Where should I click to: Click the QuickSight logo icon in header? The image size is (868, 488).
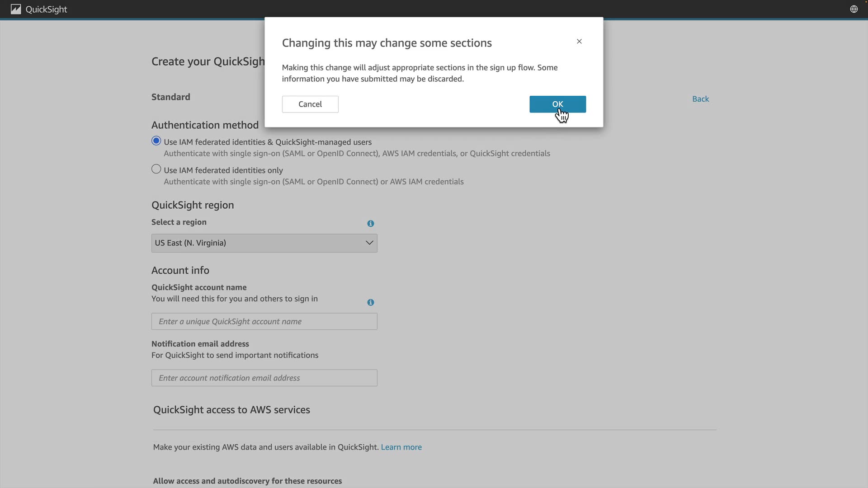(x=16, y=9)
